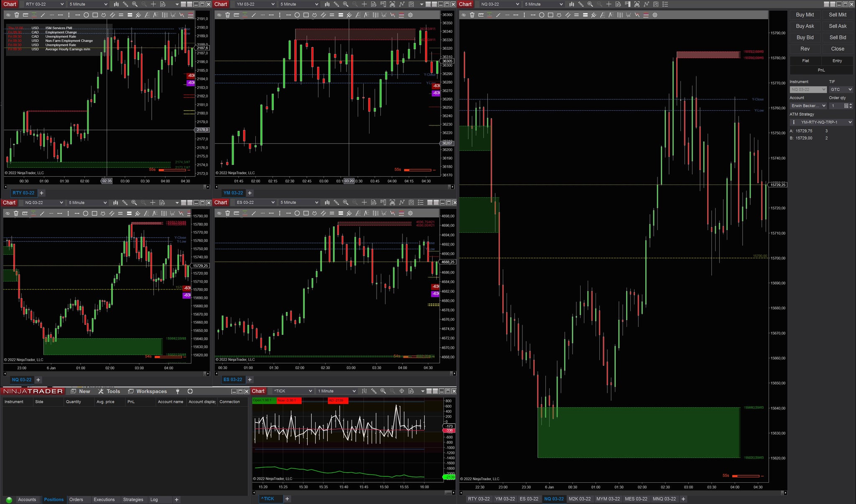This screenshot has height=504, width=856.
Task: Switch to the Orders tab
Action: pos(76,499)
